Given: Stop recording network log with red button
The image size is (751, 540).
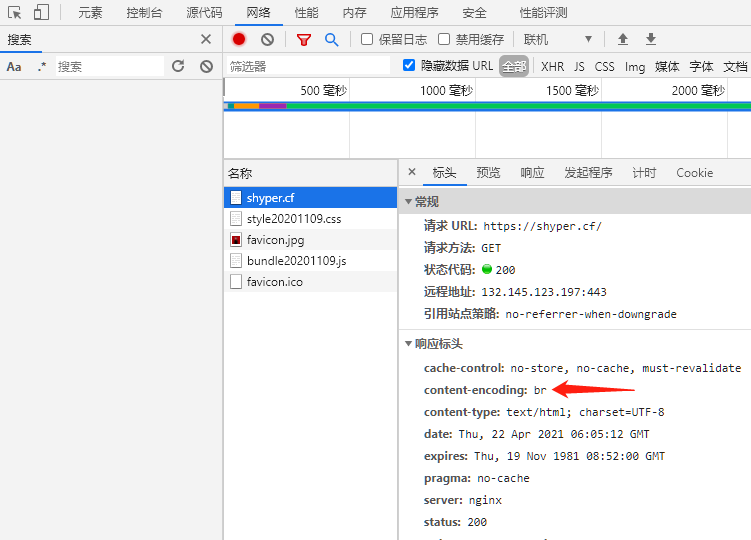Looking at the screenshot, I should [x=239, y=39].
